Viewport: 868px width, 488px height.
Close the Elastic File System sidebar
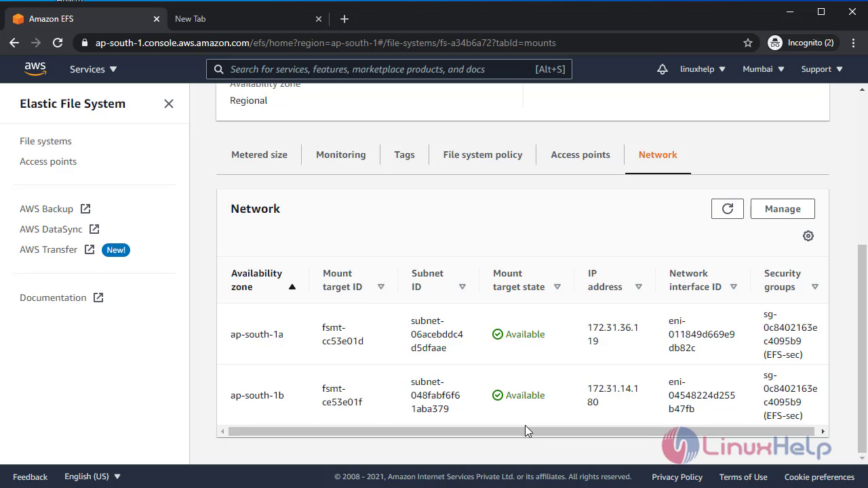point(169,104)
